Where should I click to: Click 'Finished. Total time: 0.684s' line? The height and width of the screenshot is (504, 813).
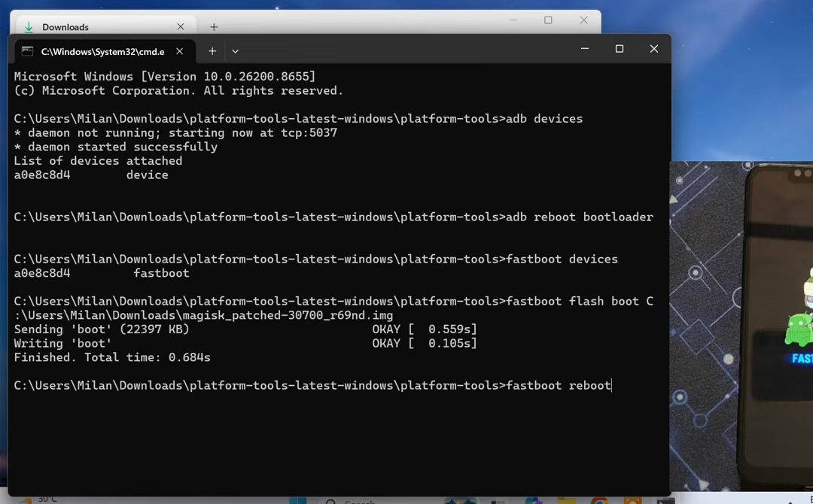[x=112, y=357]
